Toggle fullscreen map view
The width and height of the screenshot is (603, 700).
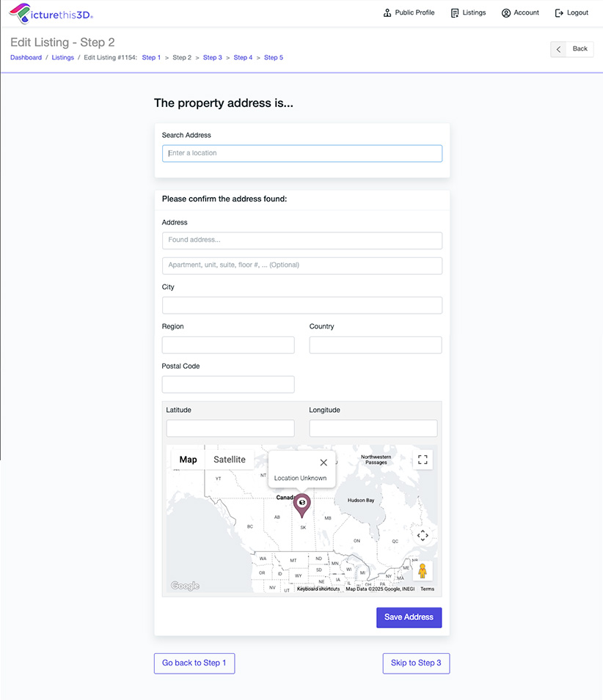pos(423,460)
